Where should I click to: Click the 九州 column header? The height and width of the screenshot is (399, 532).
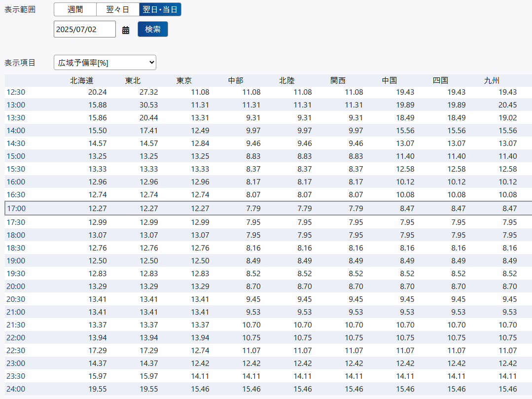click(492, 80)
